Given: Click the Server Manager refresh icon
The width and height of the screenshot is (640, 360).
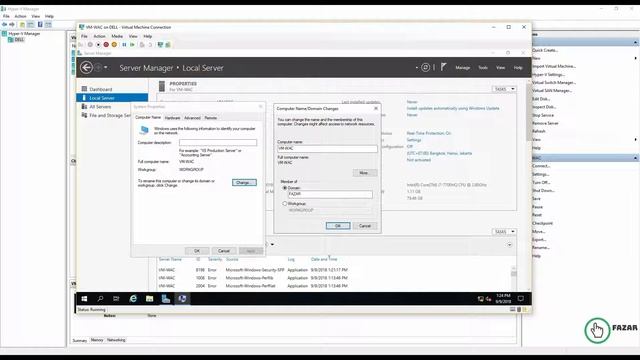Looking at the screenshot, I should (425, 67).
